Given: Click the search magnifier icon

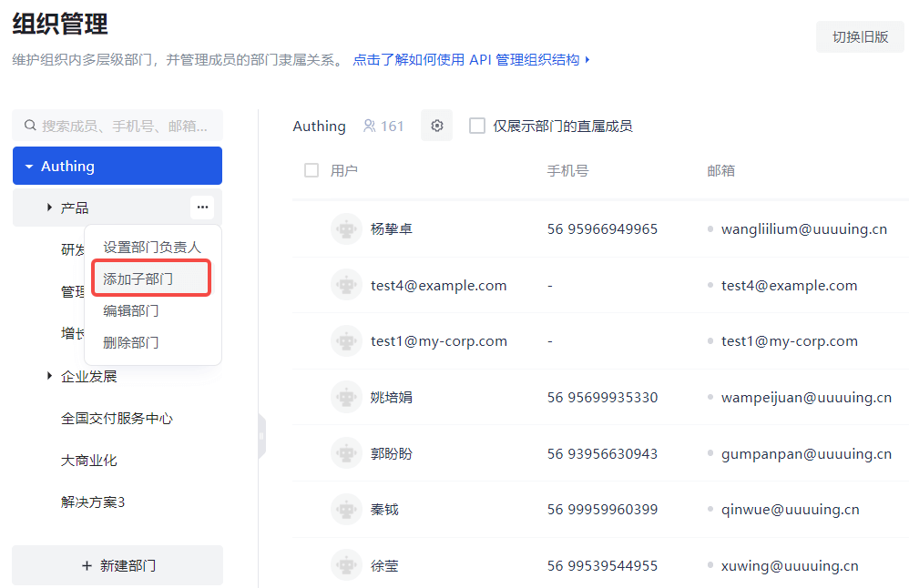Looking at the screenshot, I should (29, 126).
